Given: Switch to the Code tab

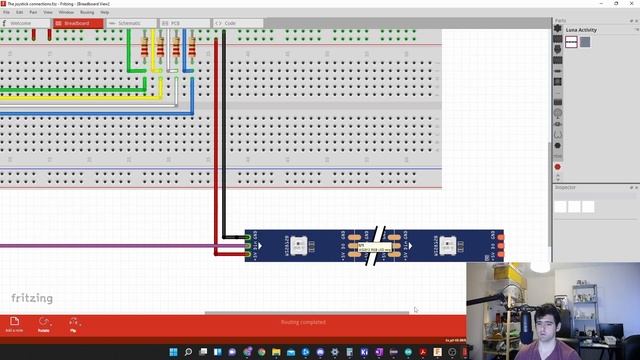Looking at the screenshot, I should (238, 23).
